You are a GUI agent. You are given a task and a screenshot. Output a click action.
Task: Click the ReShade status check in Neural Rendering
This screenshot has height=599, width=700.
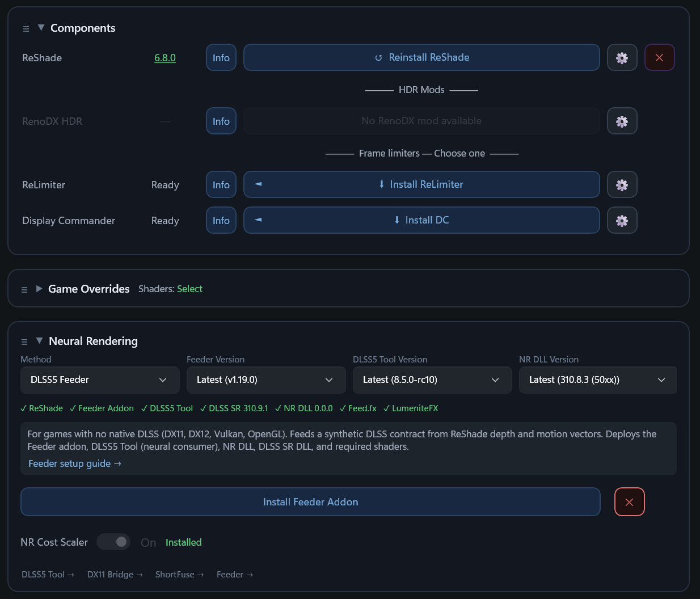pos(41,408)
